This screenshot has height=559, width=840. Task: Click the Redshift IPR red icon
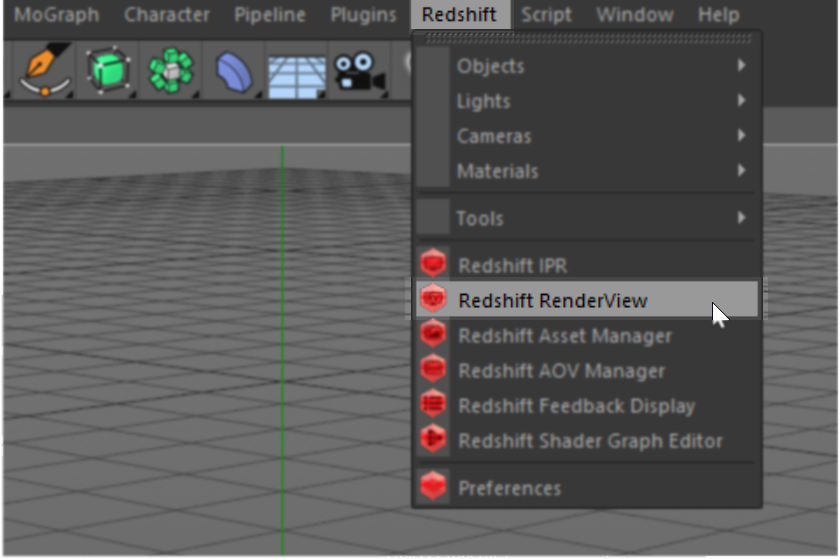click(x=433, y=264)
